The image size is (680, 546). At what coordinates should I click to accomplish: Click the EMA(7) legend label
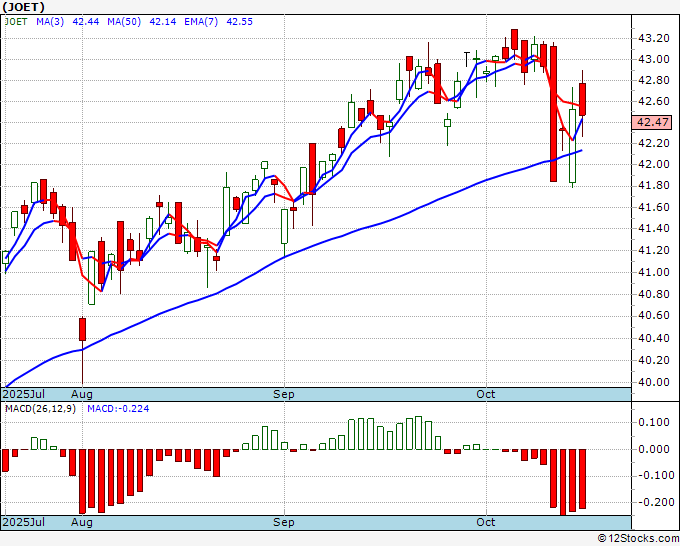coord(201,22)
